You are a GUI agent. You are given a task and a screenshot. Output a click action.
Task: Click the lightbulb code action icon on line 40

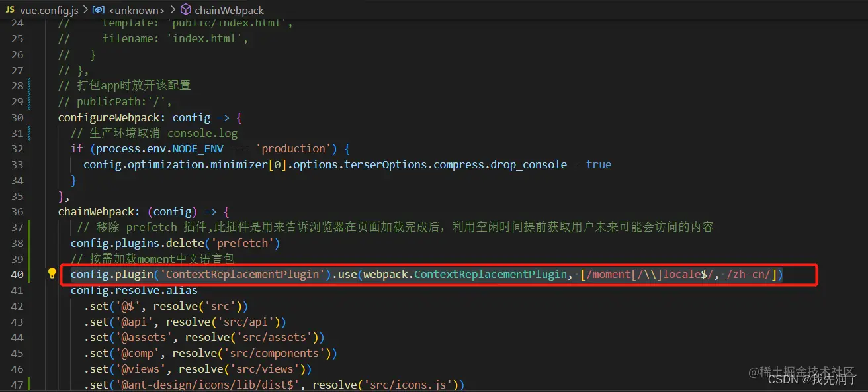[52, 274]
